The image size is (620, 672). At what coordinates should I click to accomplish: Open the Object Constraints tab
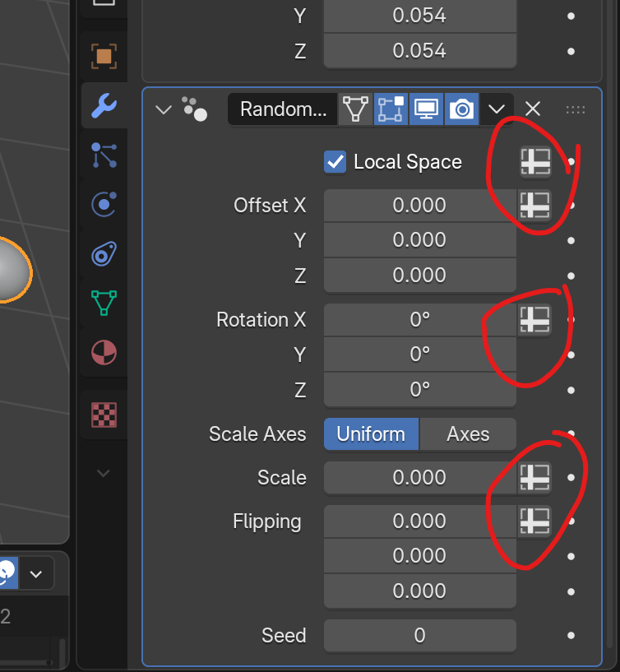pos(104,253)
